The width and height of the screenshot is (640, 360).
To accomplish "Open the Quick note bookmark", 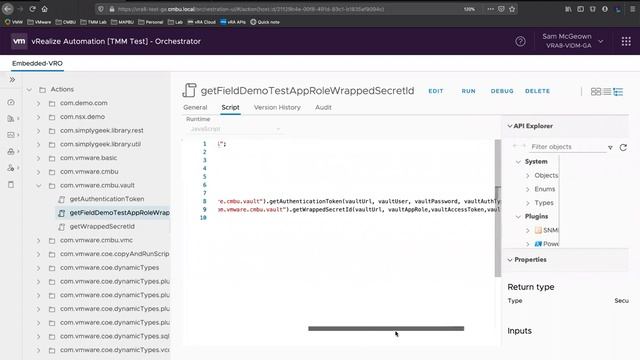I will 265,22.
